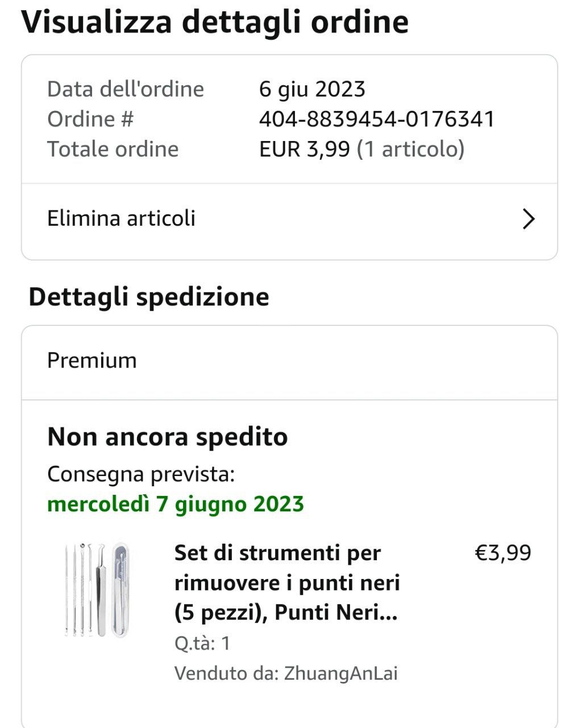Open the Set di strumenti product title
Screen dimensions: 578x728
pyautogui.click(x=287, y=582)
